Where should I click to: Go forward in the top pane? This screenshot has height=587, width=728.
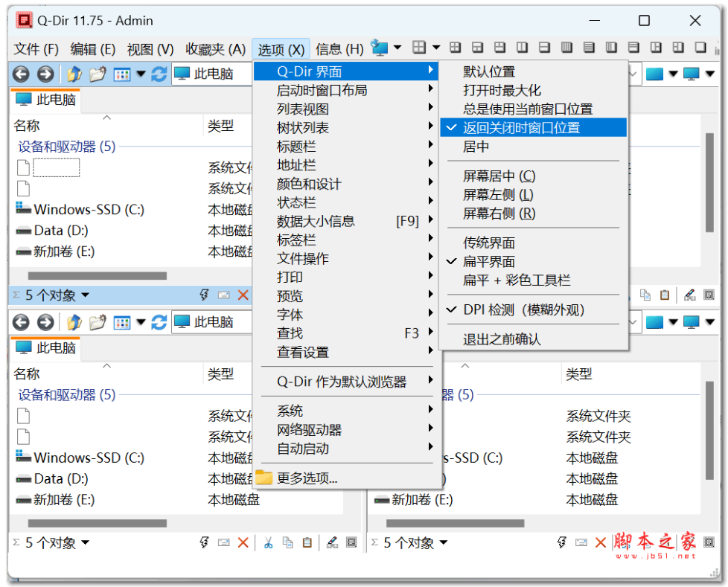[45, 74]
